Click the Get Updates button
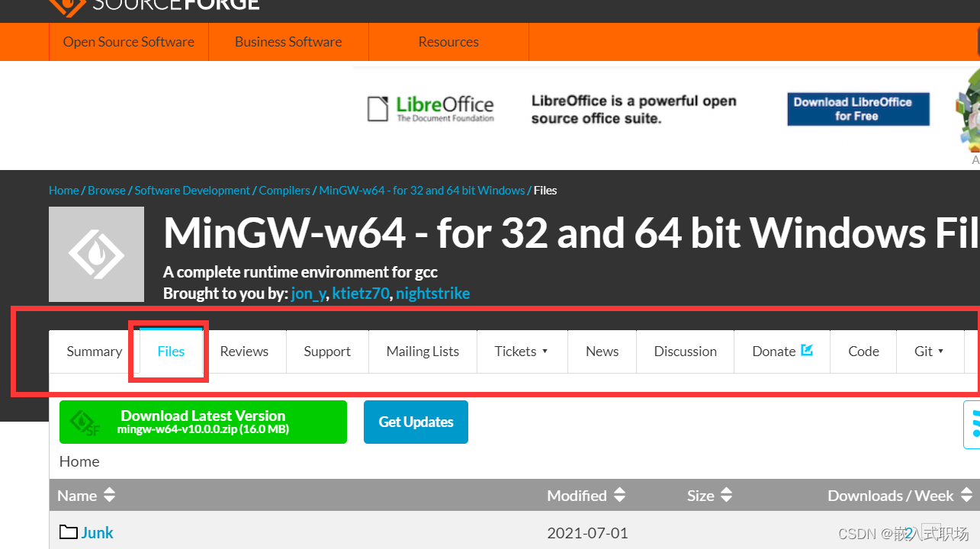Image resolution: width=980 pixels, height=549 pixels. 416,422
